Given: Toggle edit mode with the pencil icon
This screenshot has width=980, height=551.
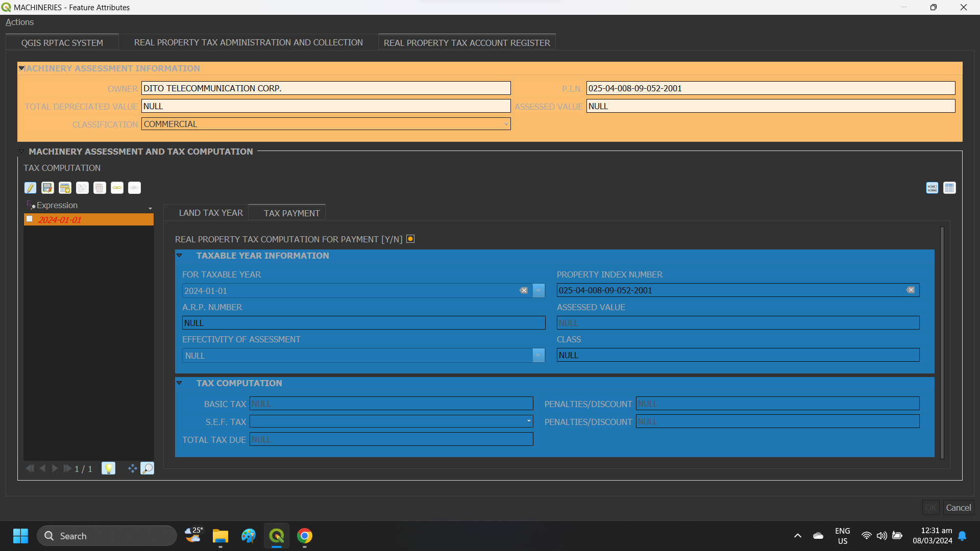Looking at the screenshot, I should pyautogui.click(x=30, y=188).
